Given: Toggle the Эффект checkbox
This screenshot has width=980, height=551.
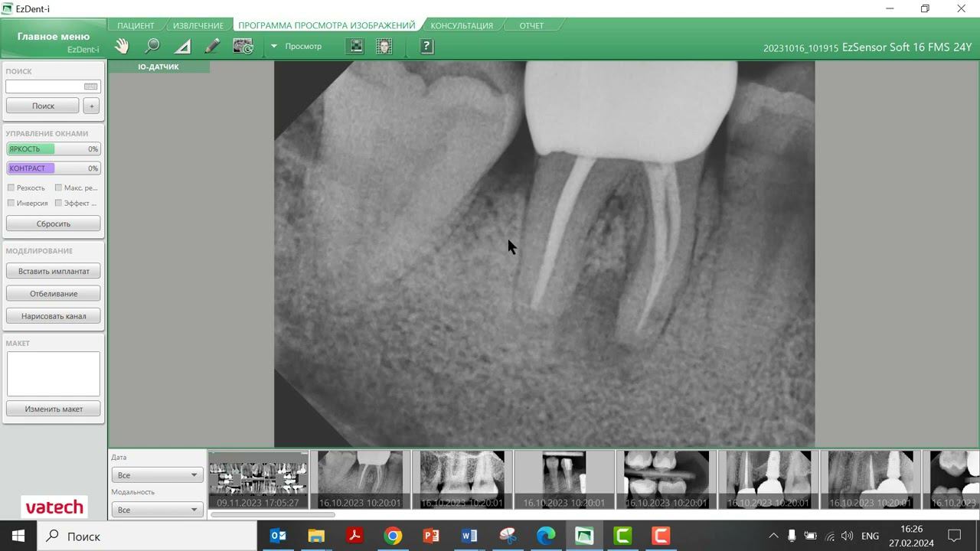Looking at the screenshot, I should pyautogui.click(x=59, y=203).
